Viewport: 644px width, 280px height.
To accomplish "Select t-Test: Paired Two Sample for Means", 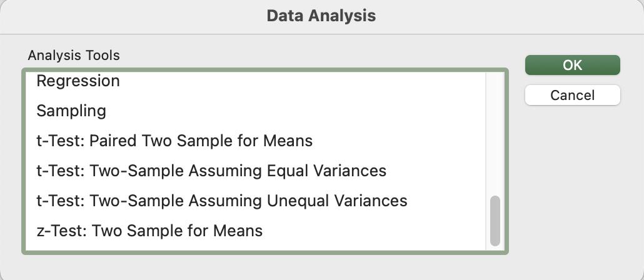I will (256, 141).
